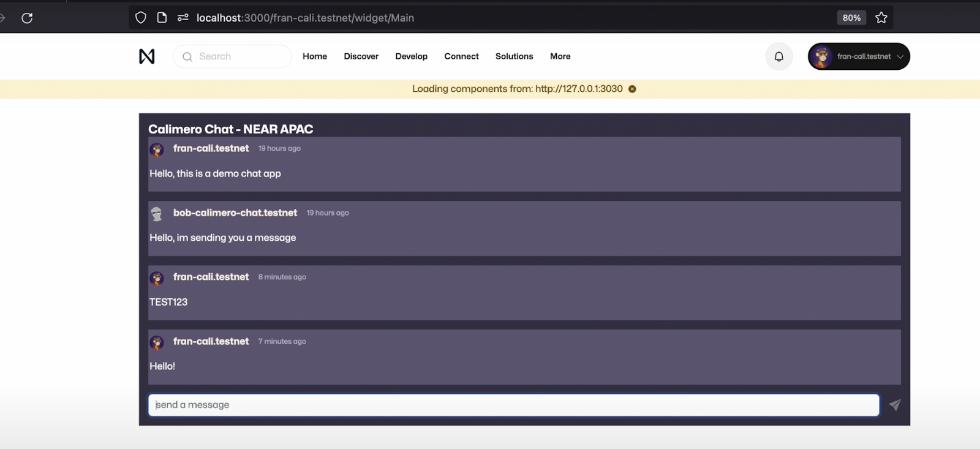Click the localhost URL in address bar
This screenshot has width=980, height=449.
click(305, 18)
